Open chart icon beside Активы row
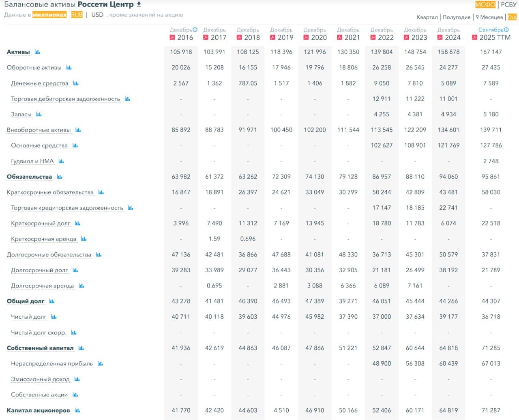The width and height of the screenshot is (519, 420). click(37, 52)
